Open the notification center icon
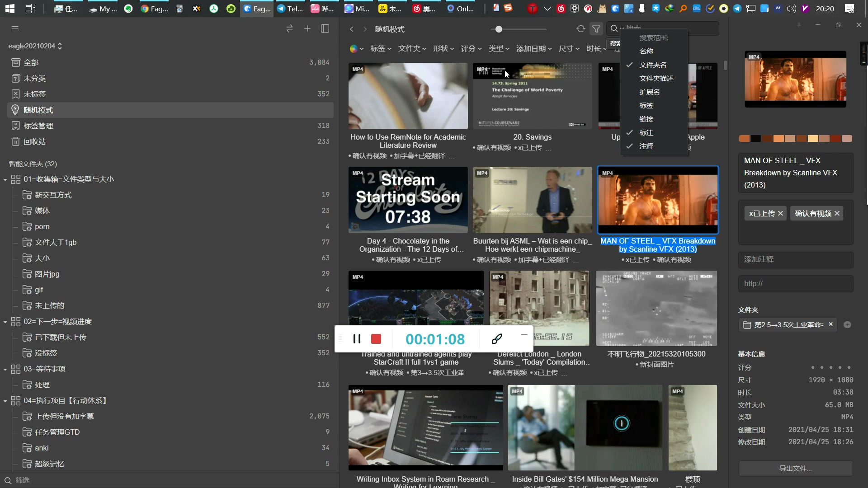This screenshot has height=488, width=868. (x=850, y=9)
